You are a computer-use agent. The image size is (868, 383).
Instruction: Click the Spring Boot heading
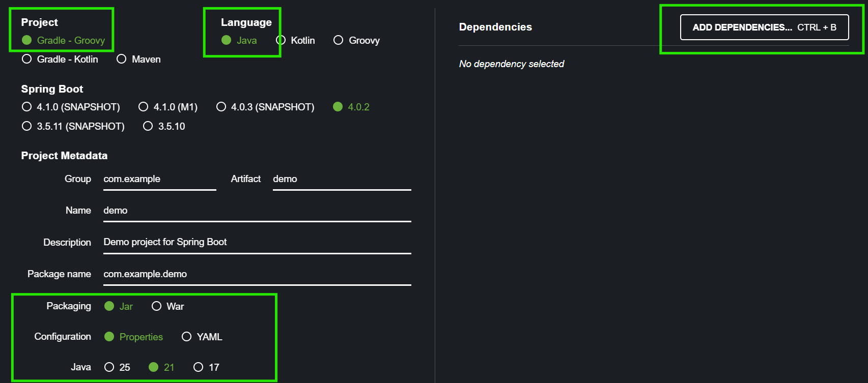(52, 89)
